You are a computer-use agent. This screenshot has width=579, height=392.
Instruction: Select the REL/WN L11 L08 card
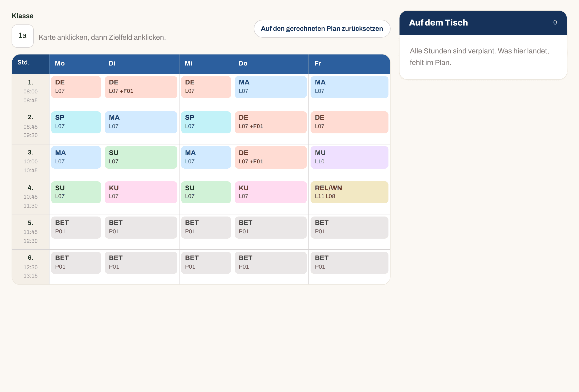[x=350, y=192]
